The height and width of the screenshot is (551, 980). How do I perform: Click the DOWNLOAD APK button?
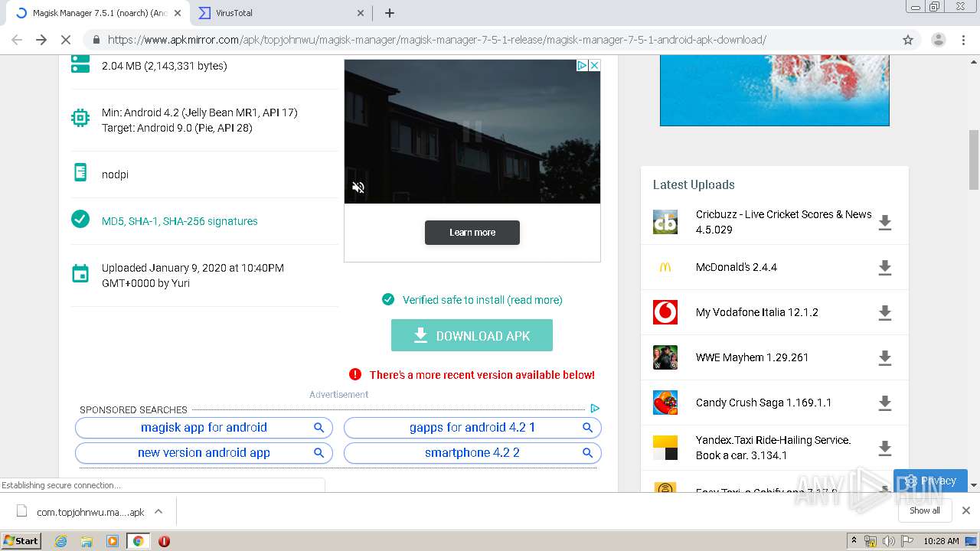(x=472, y=335)
